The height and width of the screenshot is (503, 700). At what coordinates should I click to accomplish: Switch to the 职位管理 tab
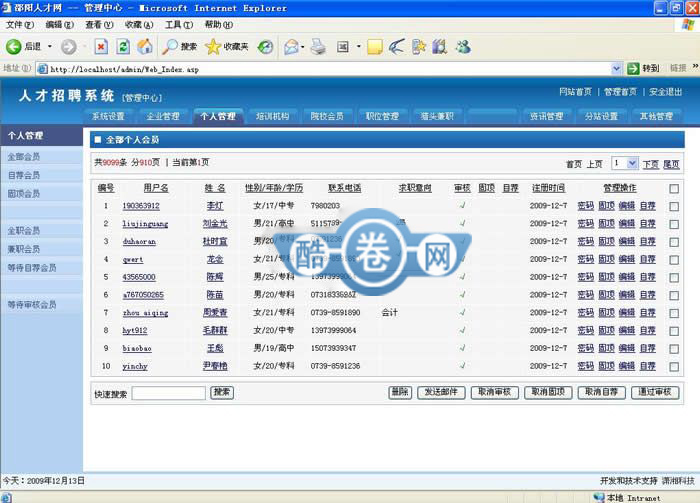[x=382, y=116]
